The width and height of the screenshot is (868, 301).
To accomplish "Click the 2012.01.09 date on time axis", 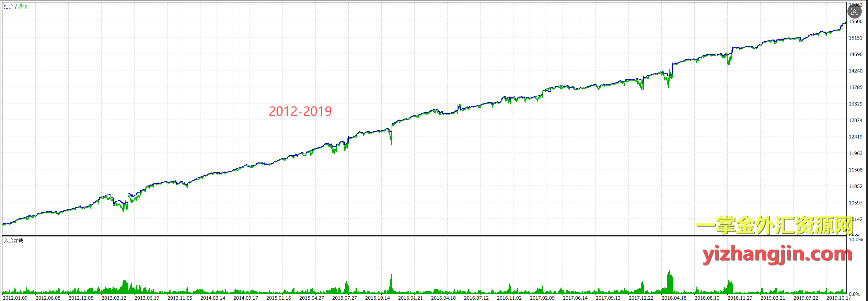I will [15, 298].
